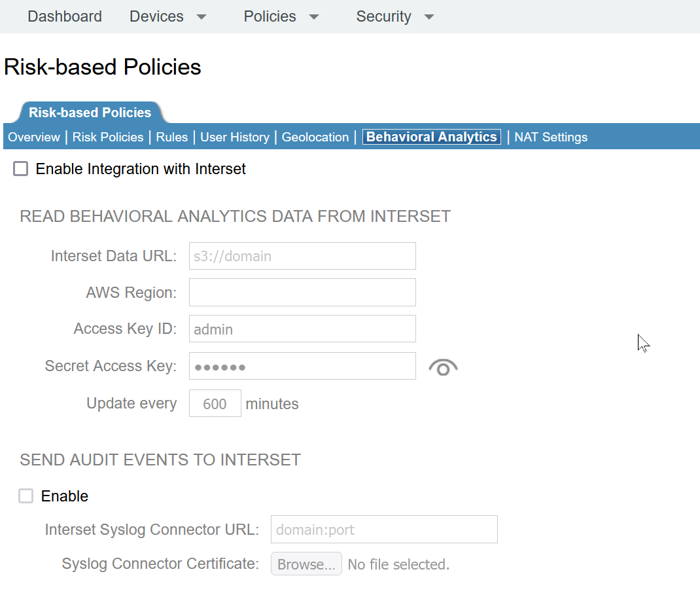Browse for a Syslog Connector Certificate
The height and width of the screenshot is (597, 700).
pyautogui.click(x=306, y=563)
